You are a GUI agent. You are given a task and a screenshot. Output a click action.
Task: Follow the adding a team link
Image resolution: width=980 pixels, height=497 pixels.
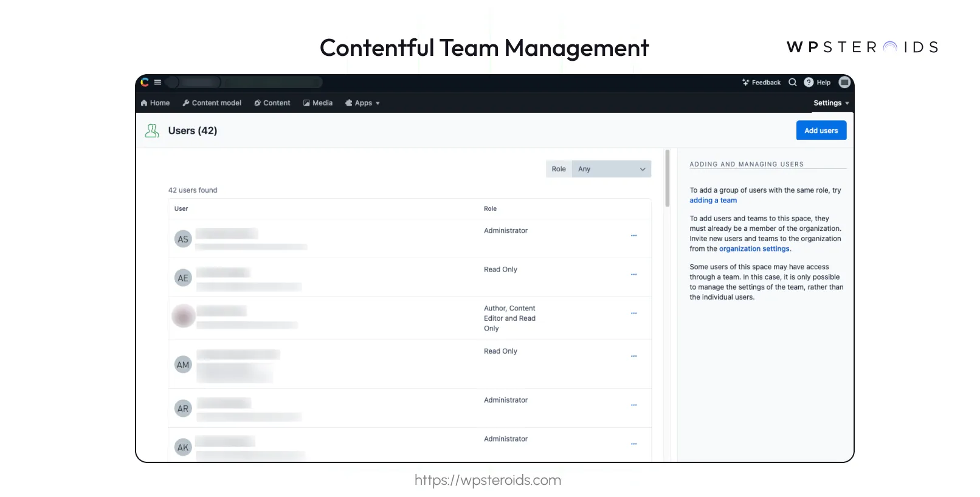713,201
